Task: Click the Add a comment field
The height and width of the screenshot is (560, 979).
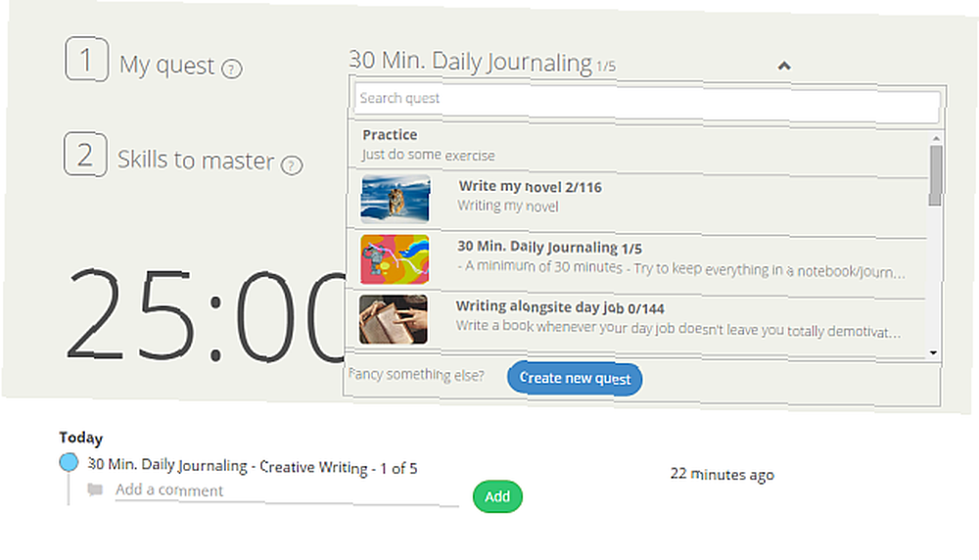Action: pos(286,491)
